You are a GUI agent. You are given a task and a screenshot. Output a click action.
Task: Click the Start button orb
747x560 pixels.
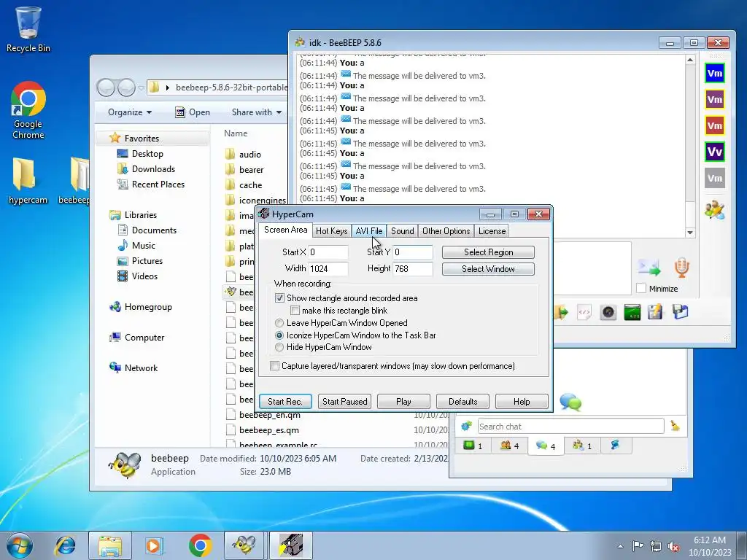(20, 545)
